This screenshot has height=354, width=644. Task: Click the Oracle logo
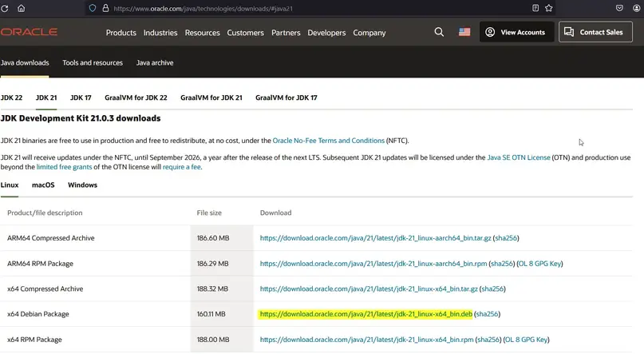click(x=29, y=32)
